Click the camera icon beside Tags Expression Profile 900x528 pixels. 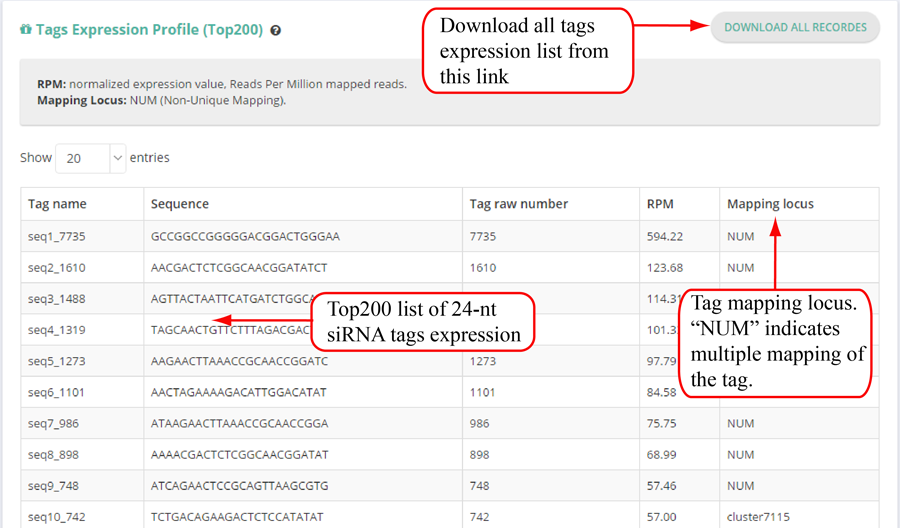[25, 30]
